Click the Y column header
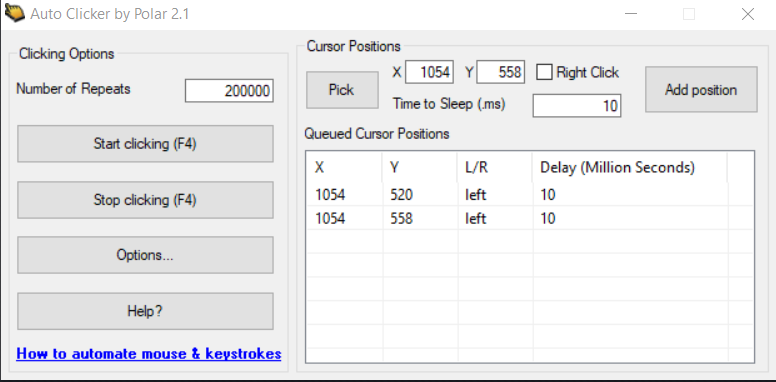Viewport: 776px width, 382px height. click(x=420, y=168)
